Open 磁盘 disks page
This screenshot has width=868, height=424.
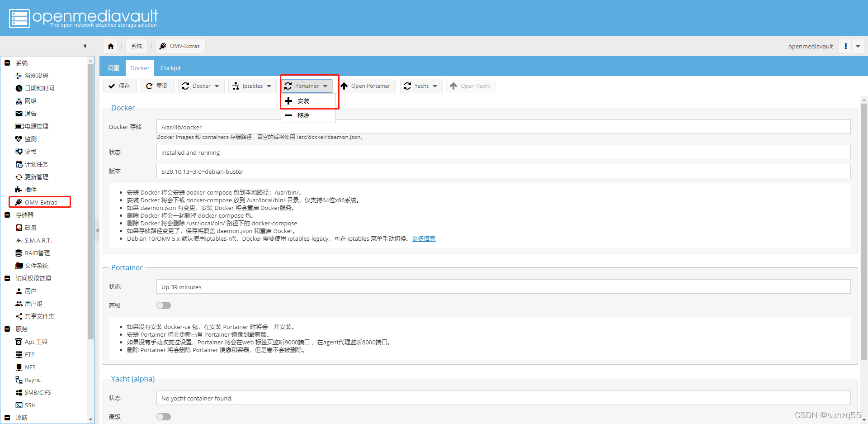coord(30,228)
